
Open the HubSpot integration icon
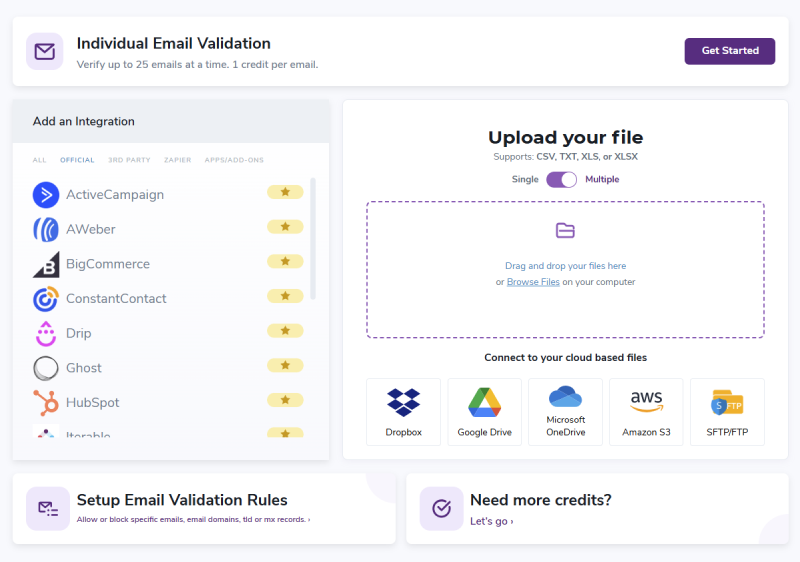pyautogui.click(x=46, y=403)
